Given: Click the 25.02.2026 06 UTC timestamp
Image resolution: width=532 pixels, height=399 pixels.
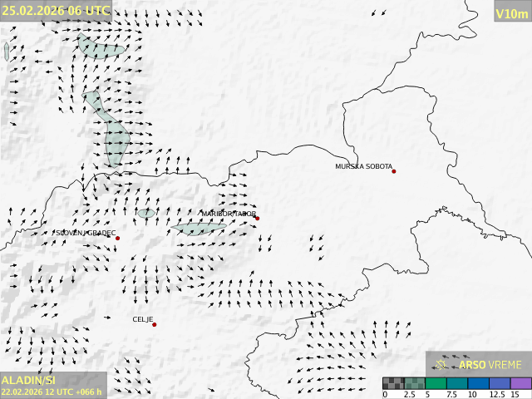Looking at the screenshot, I should point(55,10).
